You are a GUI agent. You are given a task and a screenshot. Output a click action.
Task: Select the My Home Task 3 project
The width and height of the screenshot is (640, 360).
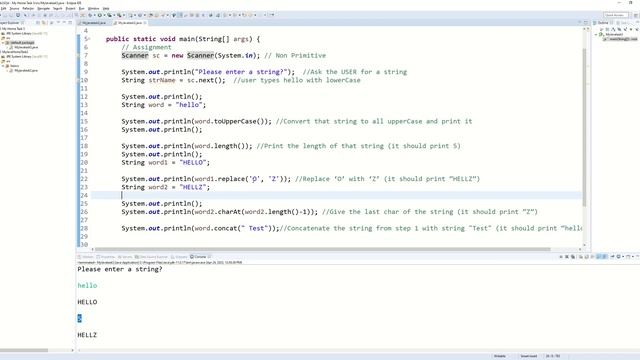(x=13, y=29)
